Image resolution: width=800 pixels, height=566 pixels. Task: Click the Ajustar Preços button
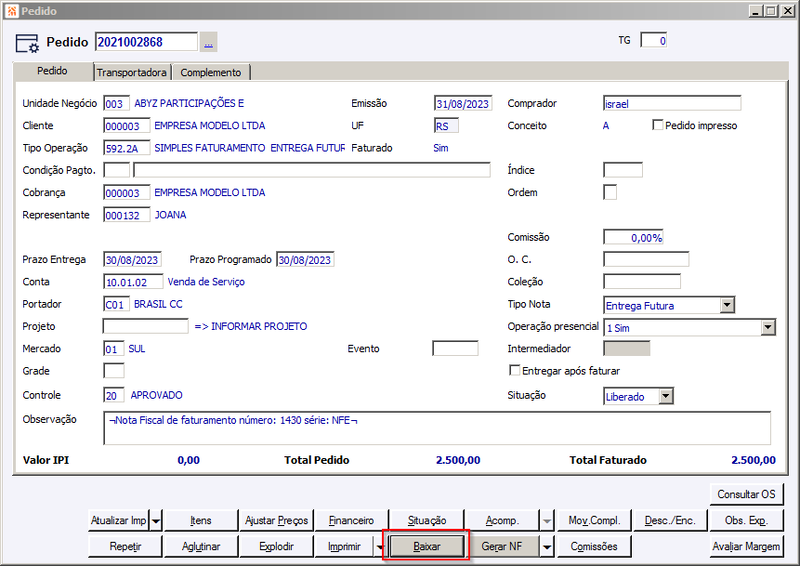click(277, 521)
